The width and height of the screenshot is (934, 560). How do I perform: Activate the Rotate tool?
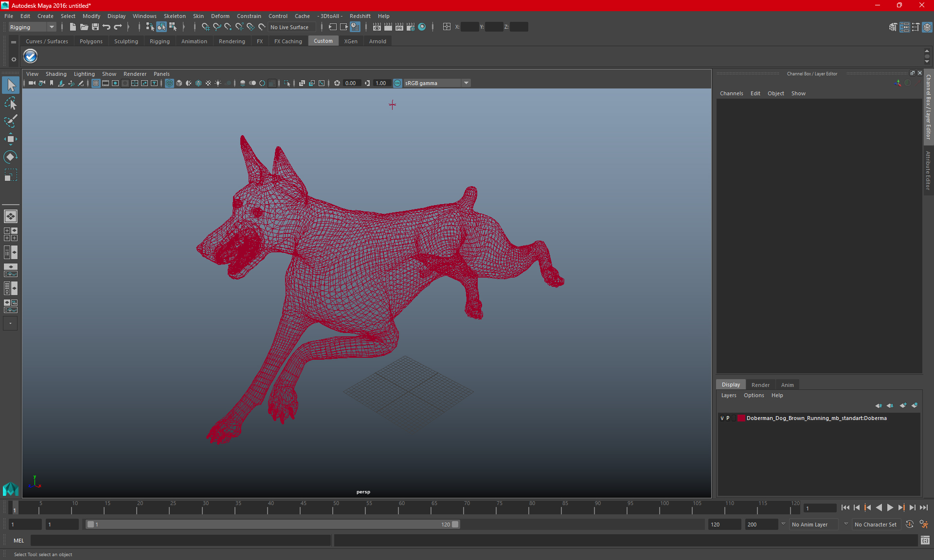point(11,157)
